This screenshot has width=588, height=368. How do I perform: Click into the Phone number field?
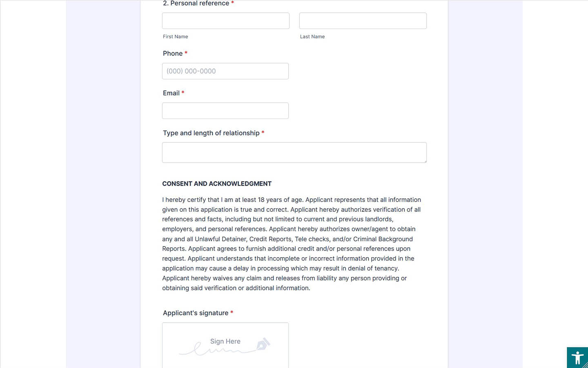225,71
